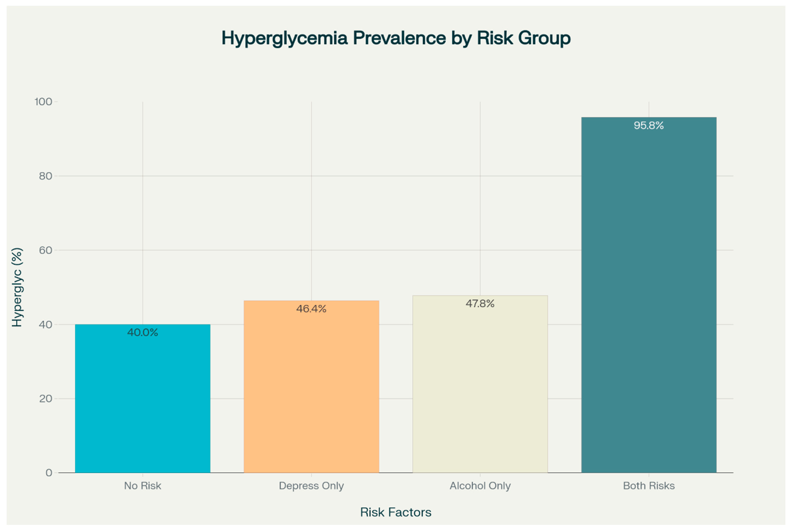
Task: Click the dark teal Both Risks bar
Action: [x=649, y=299]
